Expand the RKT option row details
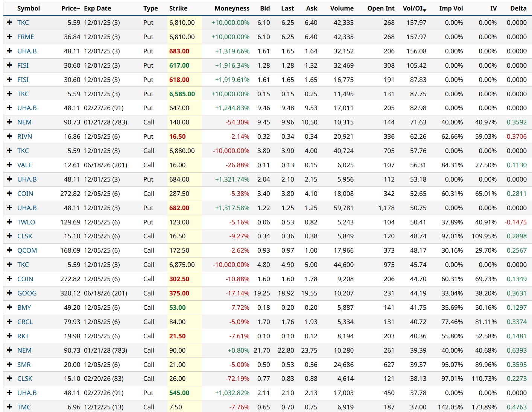 click(10, 336)
